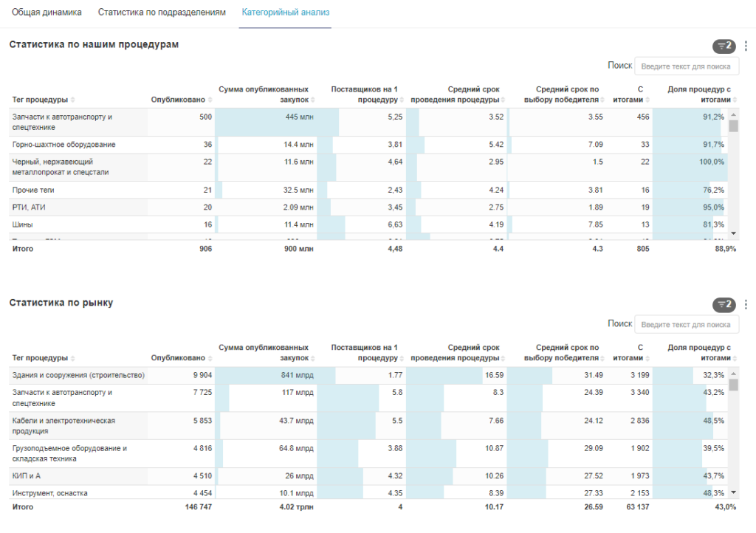Focus search field in Статистика по нашим процедурам
Viewport: 756px width, 533px height.
[x=687, y=66]
